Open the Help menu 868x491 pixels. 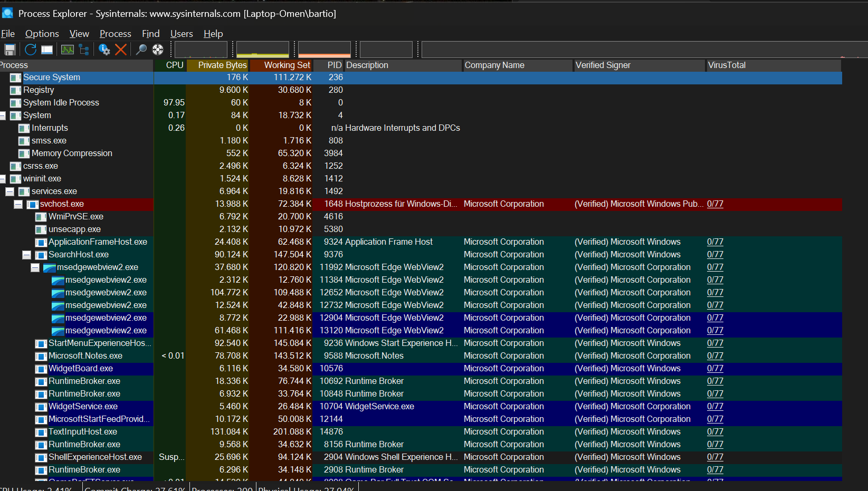213,34
